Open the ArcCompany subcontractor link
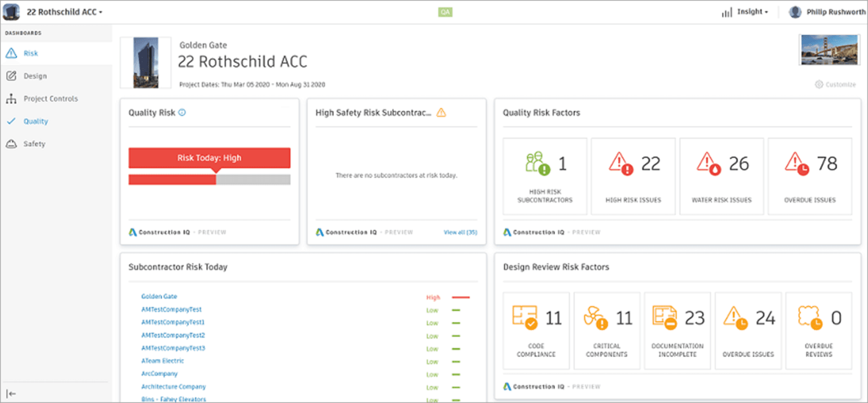 (x=159, y=374)
